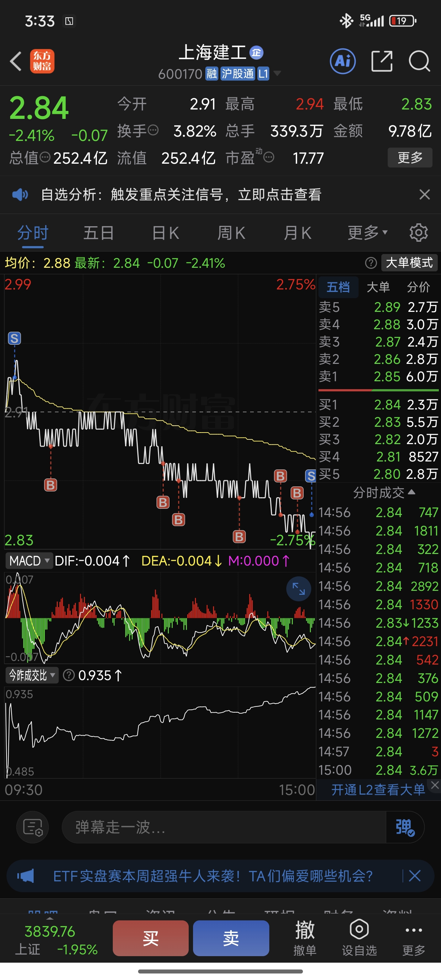Close the ETF 实盘赛 banner
The image size is (441, 980).
pos(414,876)
